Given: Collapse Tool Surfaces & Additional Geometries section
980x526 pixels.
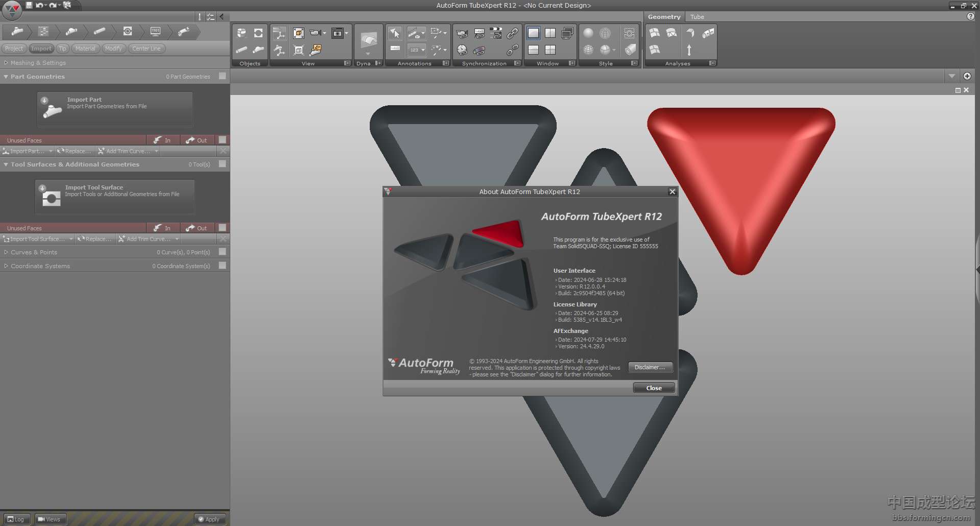Looking at the screenshot, I should [6, 164].
